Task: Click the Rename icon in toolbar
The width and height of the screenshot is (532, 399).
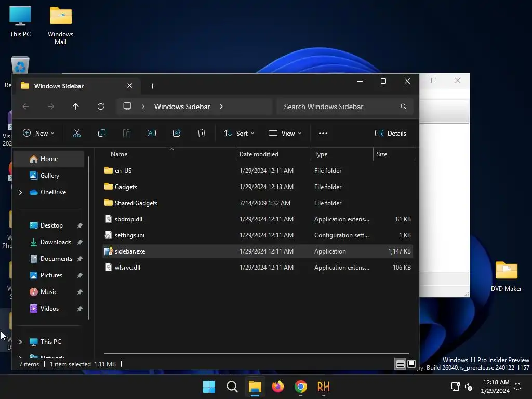Action: pos(152,134)
